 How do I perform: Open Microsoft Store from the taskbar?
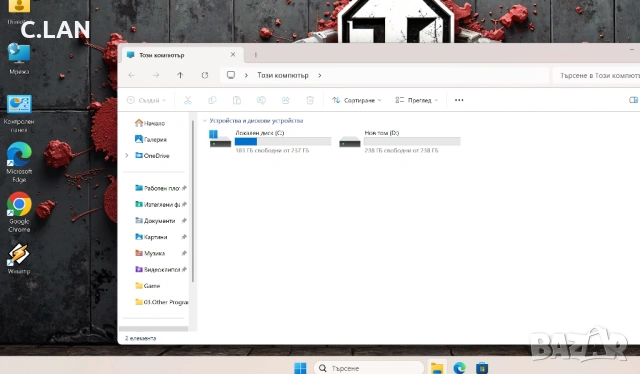coord(482,368)
